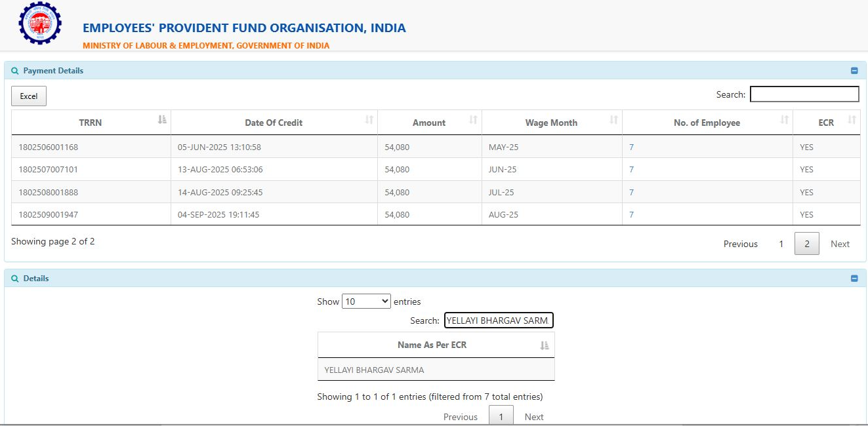This screenshot has width=868, height=426.
Task: Open employee count for AUG-25 row
Action: coord(631,215)
